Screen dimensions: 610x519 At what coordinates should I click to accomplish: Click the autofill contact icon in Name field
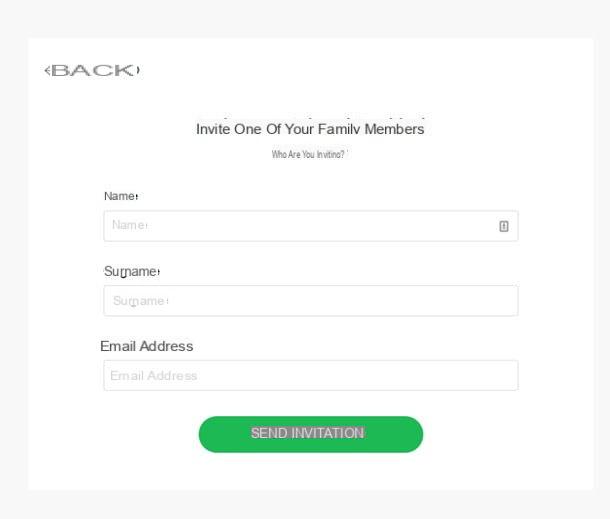pos(503,226)
